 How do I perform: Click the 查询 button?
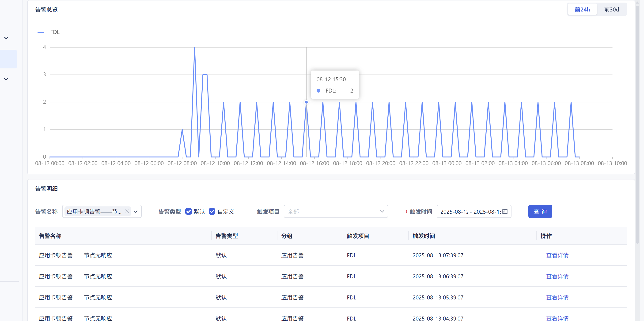pyautogui.click(x=540, y=211)
